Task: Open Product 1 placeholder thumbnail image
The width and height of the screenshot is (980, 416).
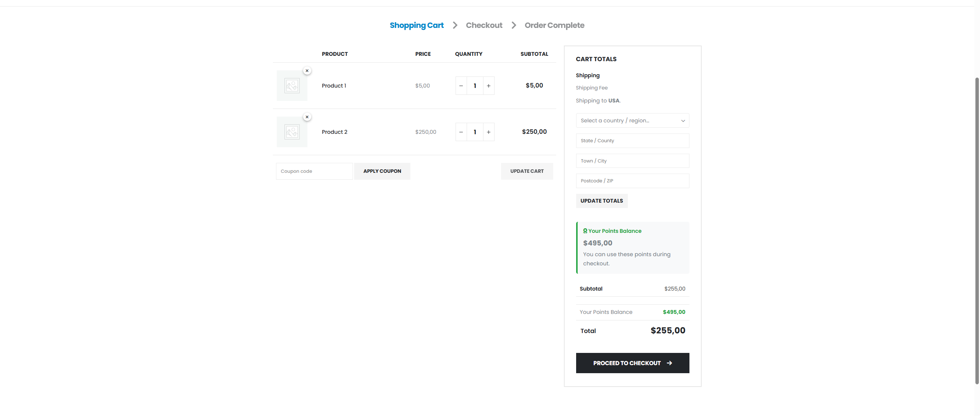Action: 292,85
